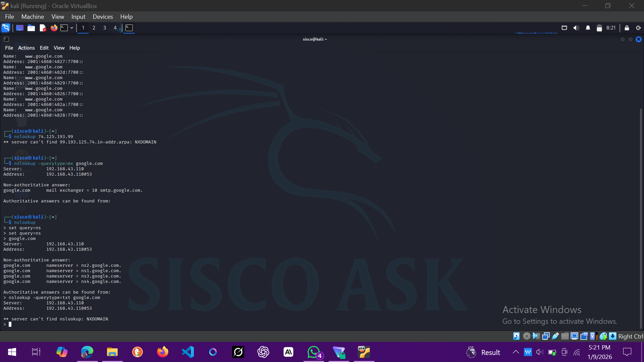The image size is (644, 362).
Task: Click VirtualBox optical disk indicator
Action: pos(527,336)
